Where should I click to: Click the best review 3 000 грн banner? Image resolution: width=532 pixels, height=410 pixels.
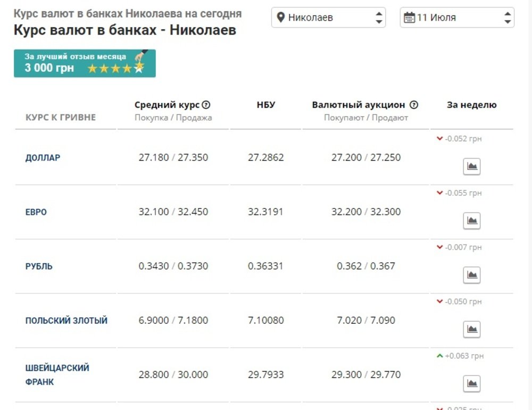click(85, 63)
